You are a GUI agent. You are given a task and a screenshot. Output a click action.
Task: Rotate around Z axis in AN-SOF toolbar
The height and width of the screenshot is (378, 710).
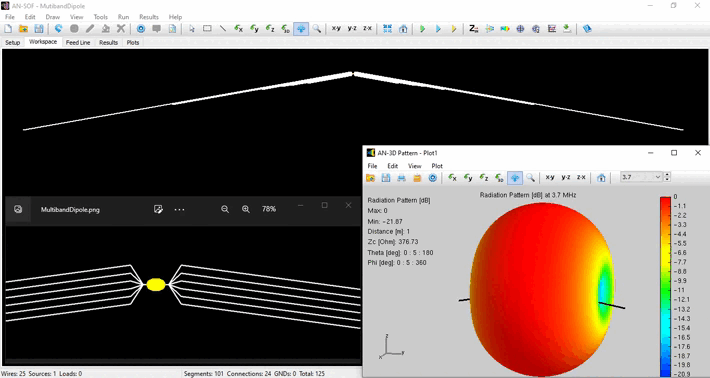[x=270, y=29]
